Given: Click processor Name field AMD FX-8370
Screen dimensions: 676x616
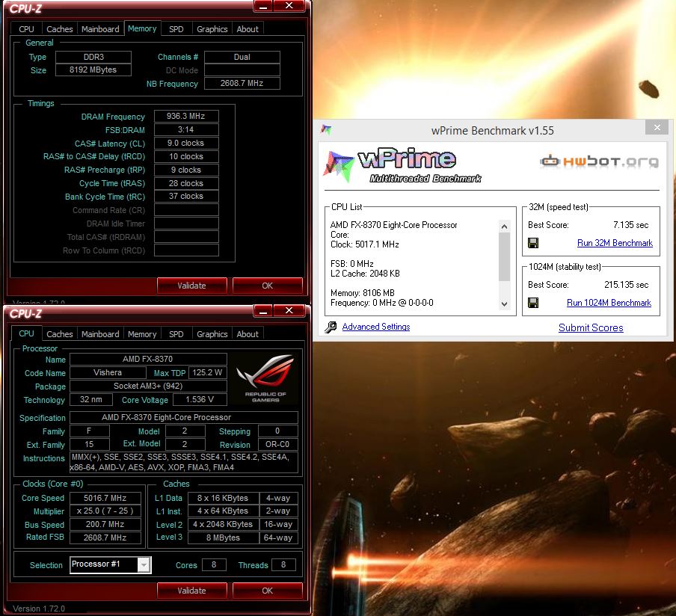Looking at the screenshot, I should click(x=148, y=359).
